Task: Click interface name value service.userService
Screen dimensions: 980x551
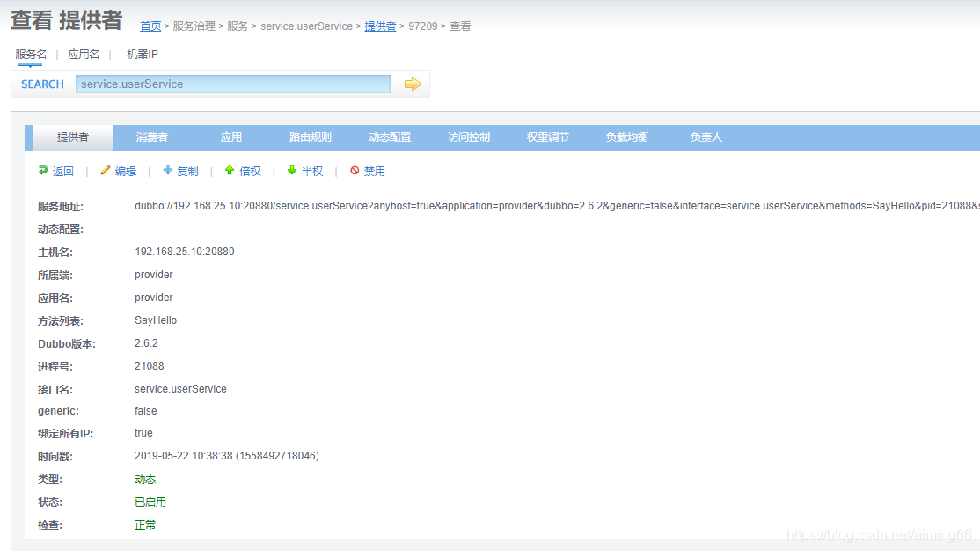Action: pyautogui.click(x=180, y=388)
